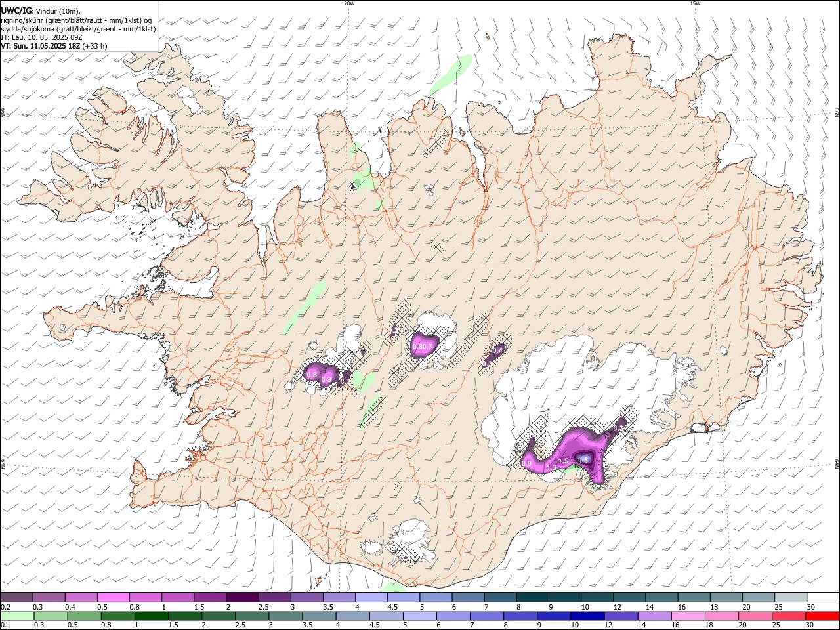
Task: Click the 'IT: Lau. 10. 05. 2025 09Z' line
Action: click(41, 37)
